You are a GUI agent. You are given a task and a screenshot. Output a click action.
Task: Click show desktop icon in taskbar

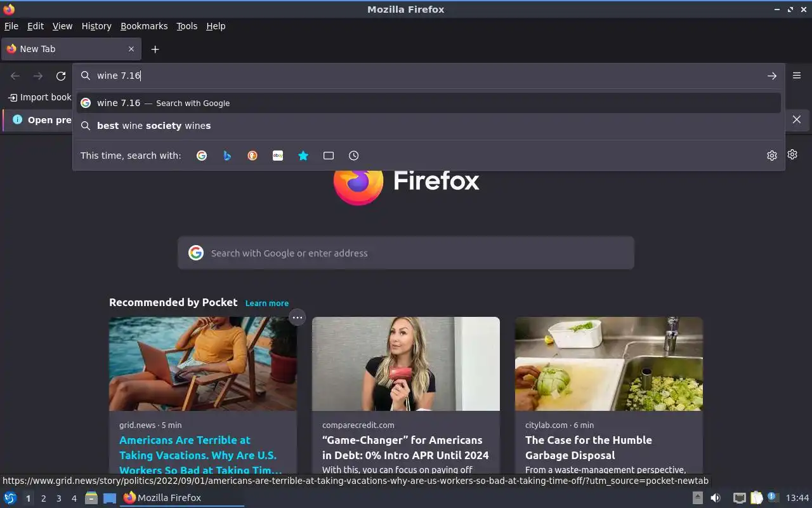click(x=110, y=498)
